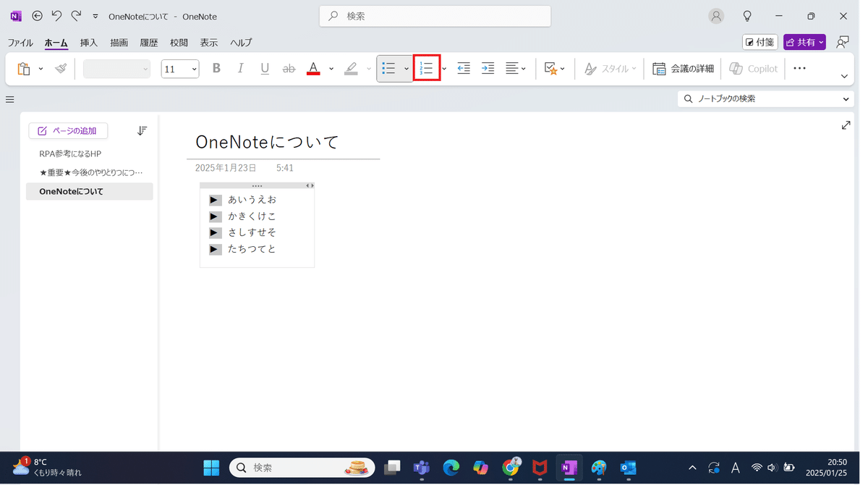Expand the ribbon display options chevron

[844, 76]
